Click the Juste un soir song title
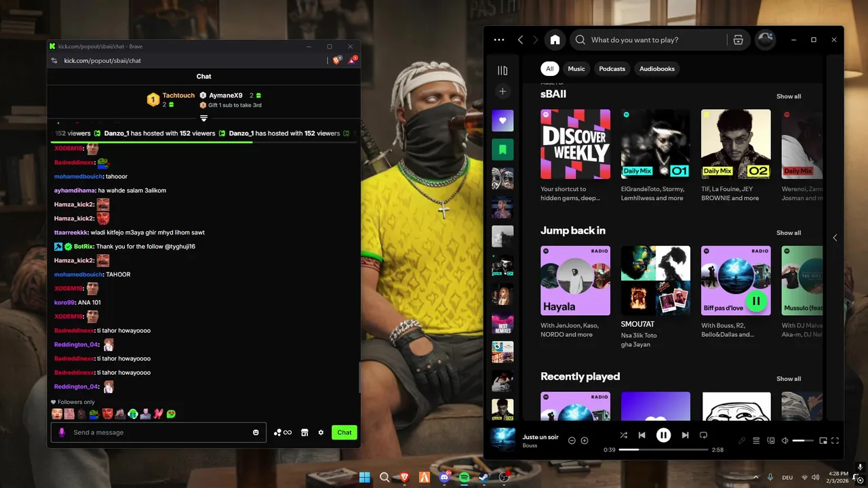The image size is (868, 488). coord(540,436)
